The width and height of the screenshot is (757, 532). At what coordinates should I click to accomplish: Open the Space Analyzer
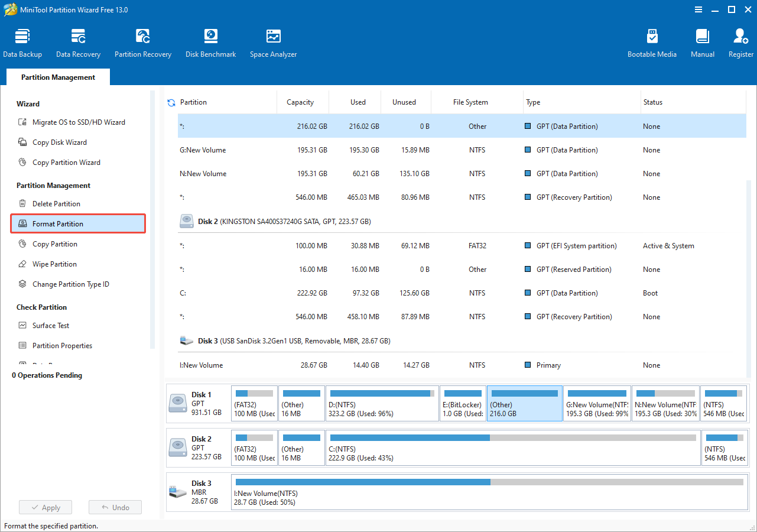(x=272, y=41)
